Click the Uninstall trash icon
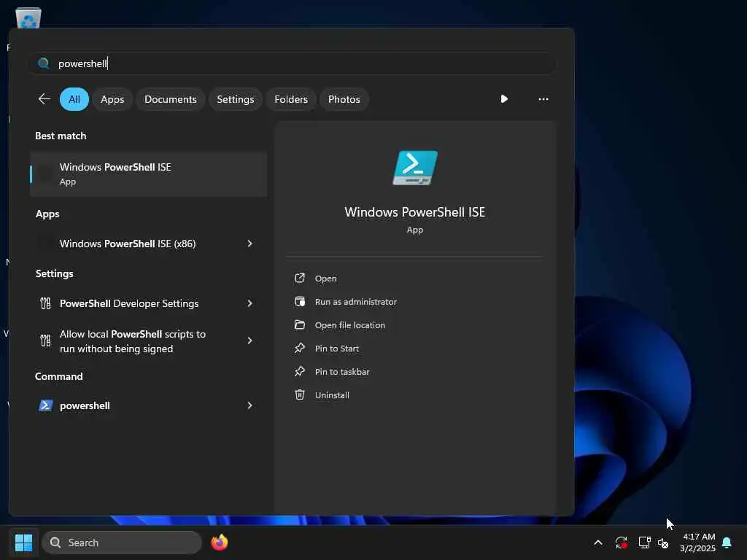Screen dimensions: 747x560 click(x=300, y=394)
